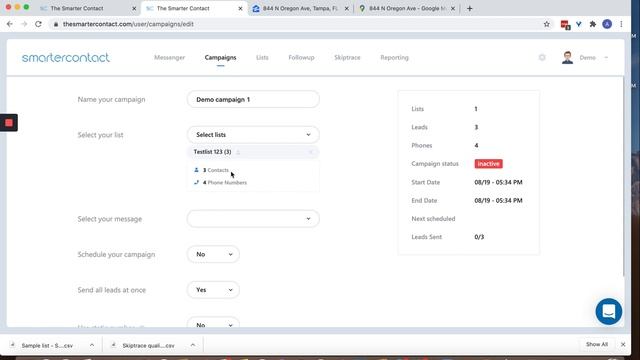Switch to 844 N Oregon Ave, Tampa tab

point(300,8)
